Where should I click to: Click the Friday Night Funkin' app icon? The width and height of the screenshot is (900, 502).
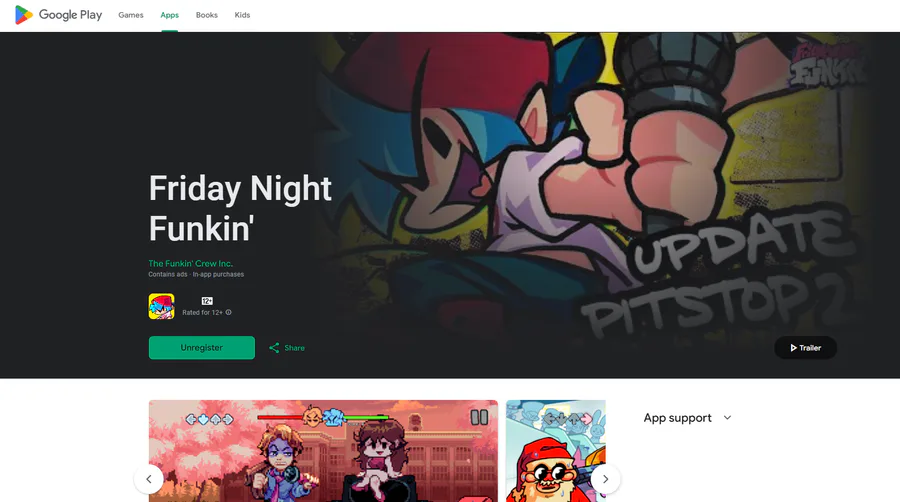click(161, 306)
